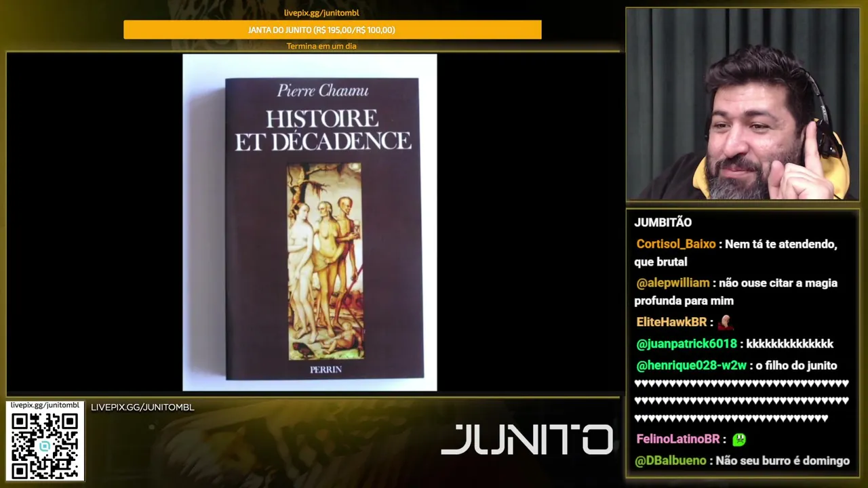Image resolution: width=868 pixels, height=488 pixels.
Task: Click username @alepwilliam in chat
Action: pyautogui.click(x=673, y=283)
